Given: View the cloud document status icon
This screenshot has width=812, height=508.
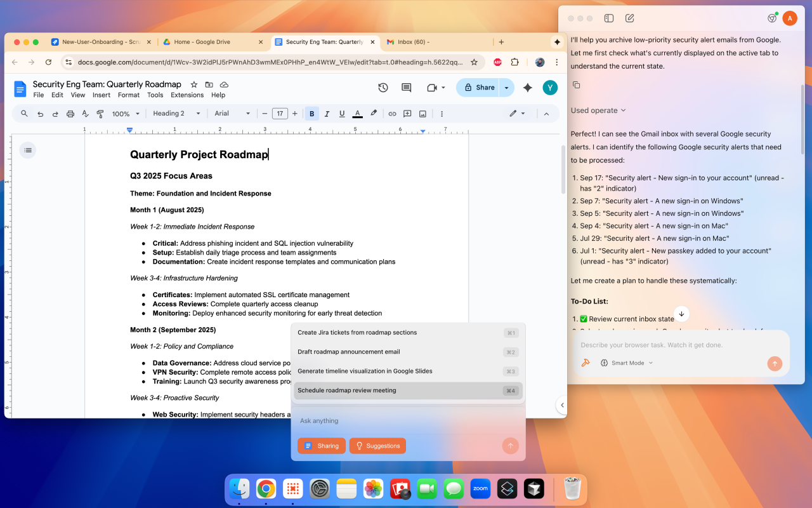Looking at the screenshot, I should (x=224, y=84).
